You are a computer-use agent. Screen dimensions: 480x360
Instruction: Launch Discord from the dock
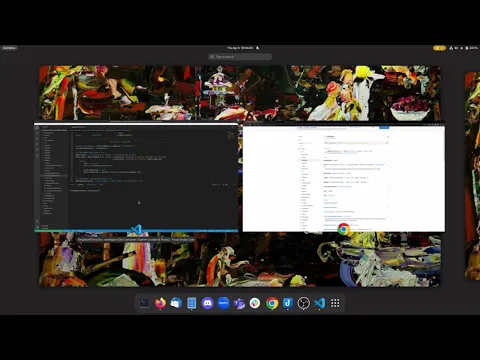[207, 303]
